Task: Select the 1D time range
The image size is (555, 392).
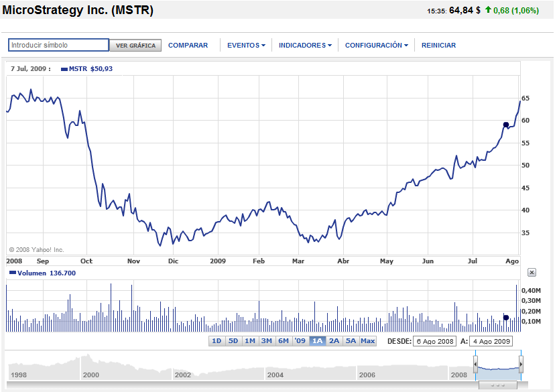Action: pos(217,341)
